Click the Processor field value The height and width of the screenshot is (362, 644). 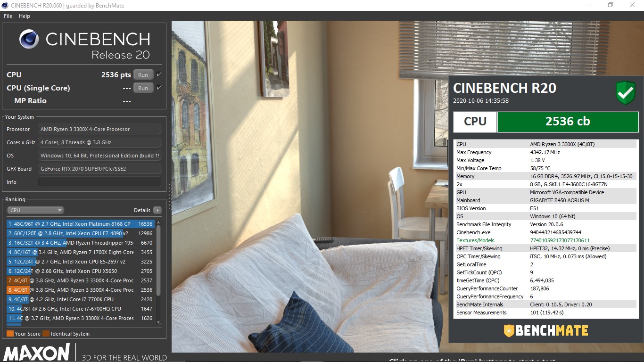[x=99, y=129]
